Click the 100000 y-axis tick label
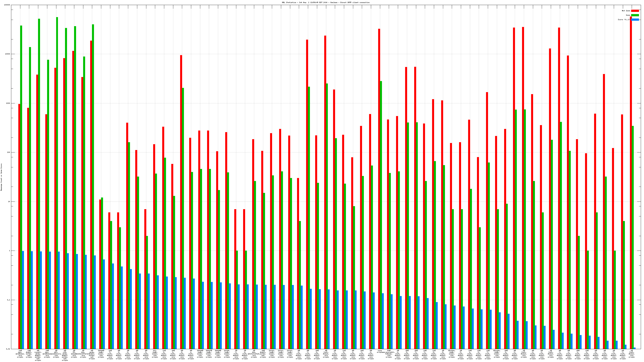Screen dimensions: 644x362 7,5
